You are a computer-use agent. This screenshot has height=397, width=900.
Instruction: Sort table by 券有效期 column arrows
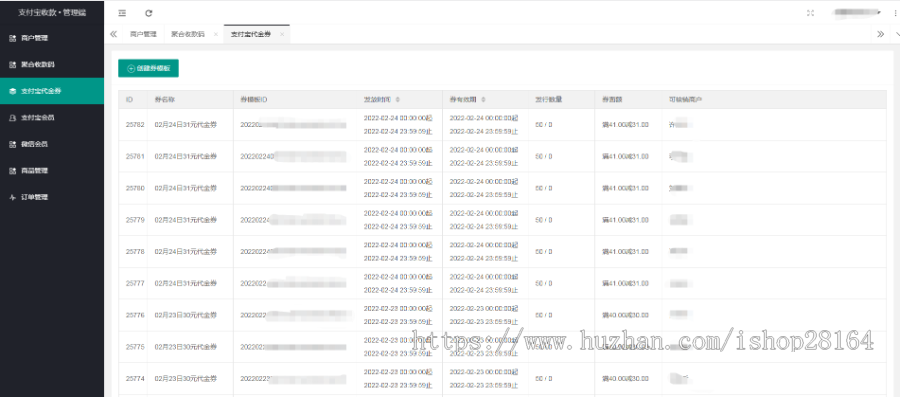(x=484, y=100)
